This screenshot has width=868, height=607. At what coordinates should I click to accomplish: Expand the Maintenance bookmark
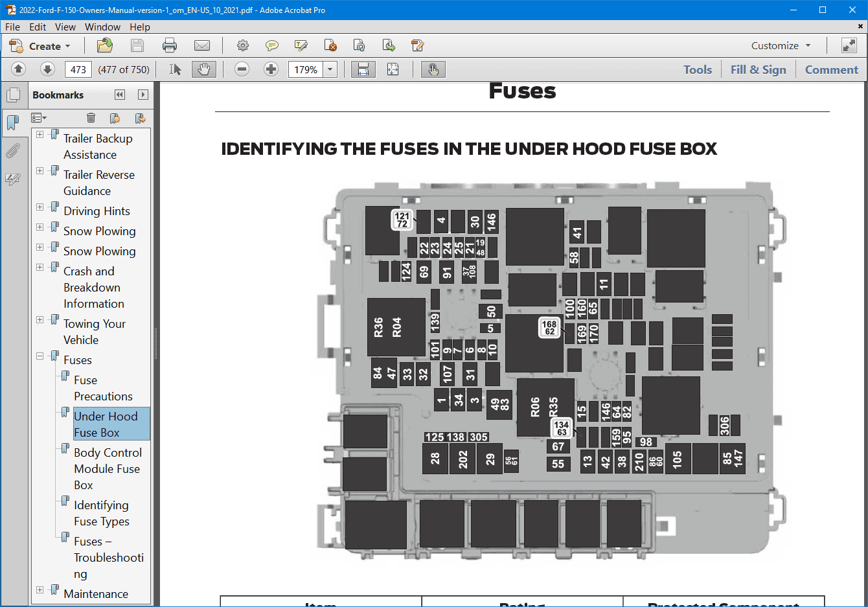point(39,590)
